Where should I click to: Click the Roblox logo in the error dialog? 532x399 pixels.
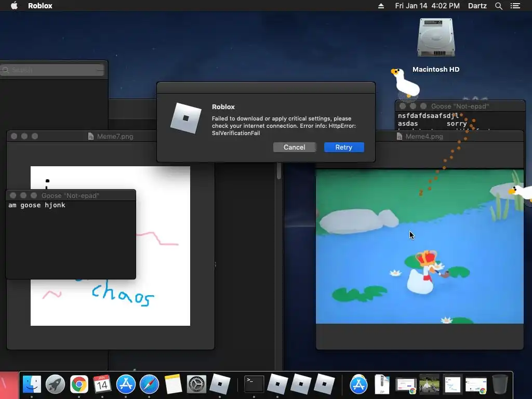tap(185, 118)
